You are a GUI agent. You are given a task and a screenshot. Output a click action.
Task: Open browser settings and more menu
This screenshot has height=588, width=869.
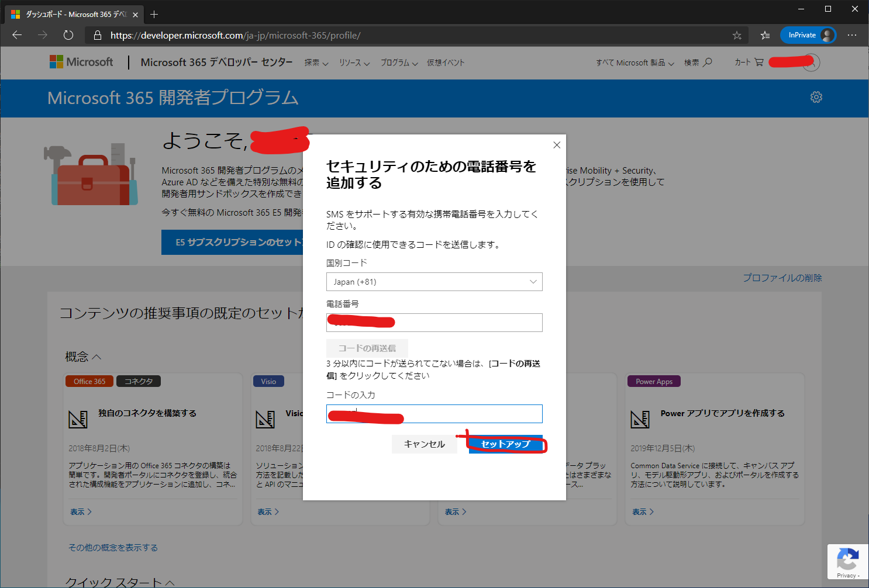point(852,35)
